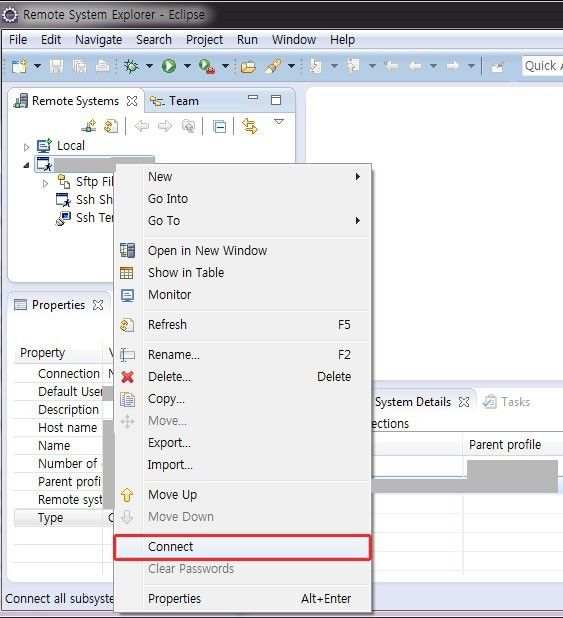Open the New submenu in context menu
563x618 pixels.
pos(242,177)
